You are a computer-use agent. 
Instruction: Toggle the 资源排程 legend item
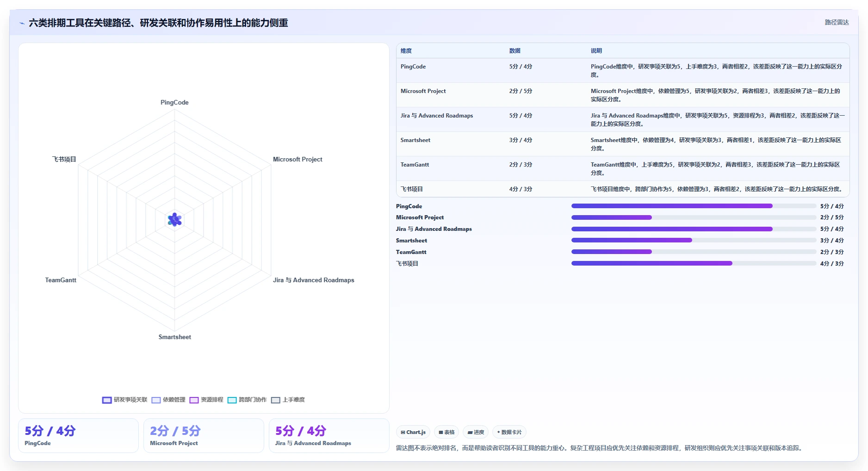(x=206, y=400)
